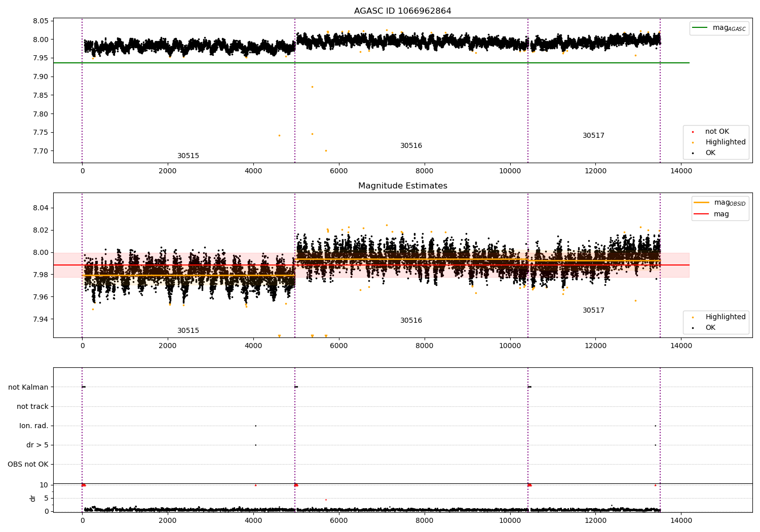Click obsid label '30517' in Magnitude Estimates plot

click(x=593, y=311)
